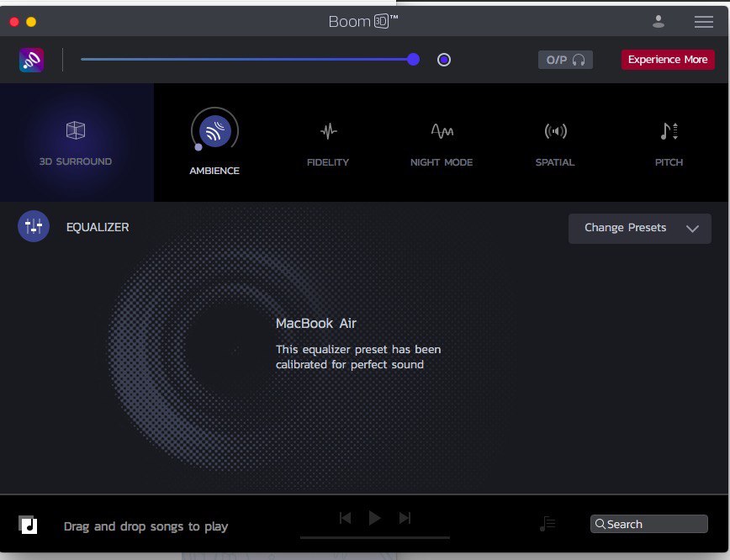Click the FIDELITY label
Image resolution: width=730 pixels, height=560 pixels.
point(328,162)
